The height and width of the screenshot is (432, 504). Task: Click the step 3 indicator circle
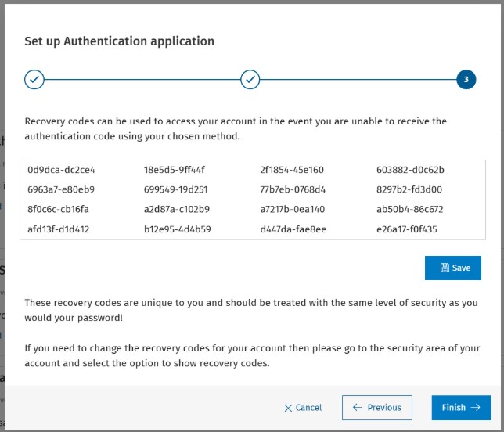pyautogui.click(x=466, y=79)
